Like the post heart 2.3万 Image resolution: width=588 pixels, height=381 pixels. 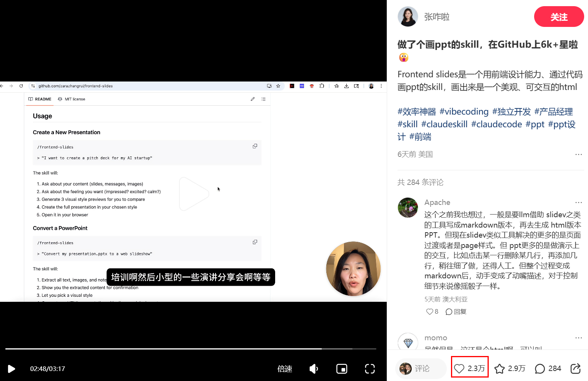[469, 369]
